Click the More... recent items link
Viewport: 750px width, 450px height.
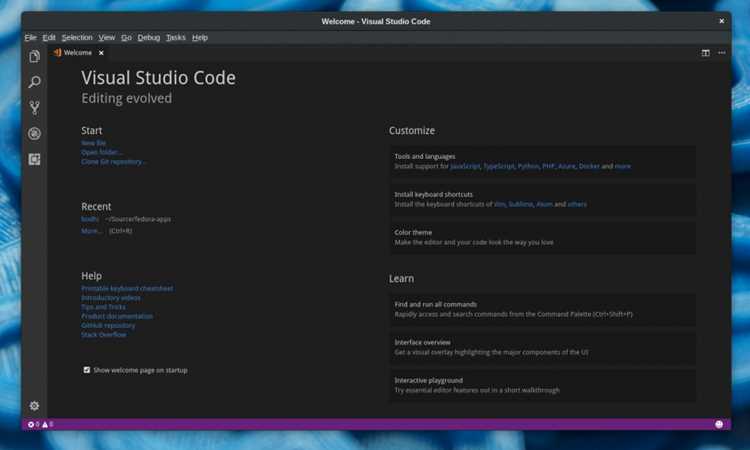coord(91,231)
